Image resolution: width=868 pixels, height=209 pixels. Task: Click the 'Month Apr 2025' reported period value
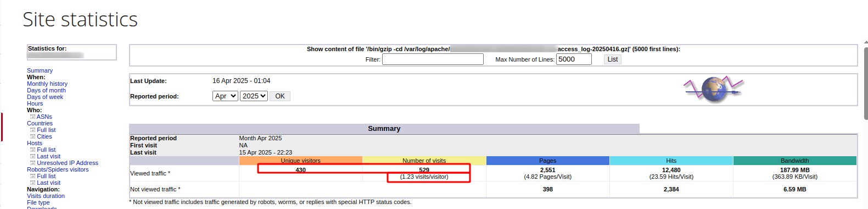tap(260, 138)
